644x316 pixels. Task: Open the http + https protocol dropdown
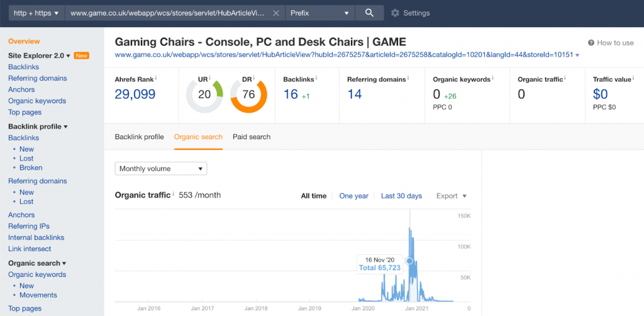36,13
